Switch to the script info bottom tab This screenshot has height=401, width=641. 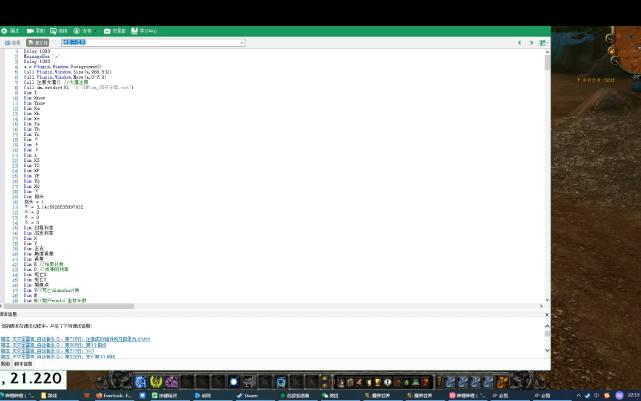click(x=23, y=364)
